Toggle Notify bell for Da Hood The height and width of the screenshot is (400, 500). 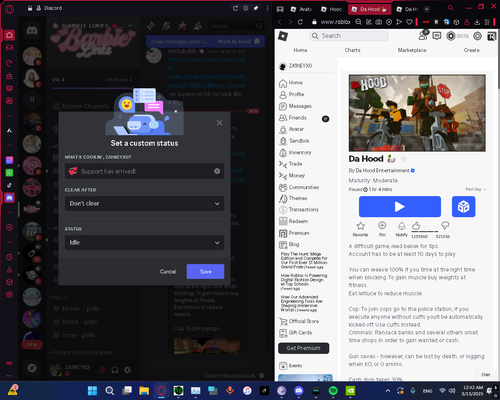[x=402, y=229]
